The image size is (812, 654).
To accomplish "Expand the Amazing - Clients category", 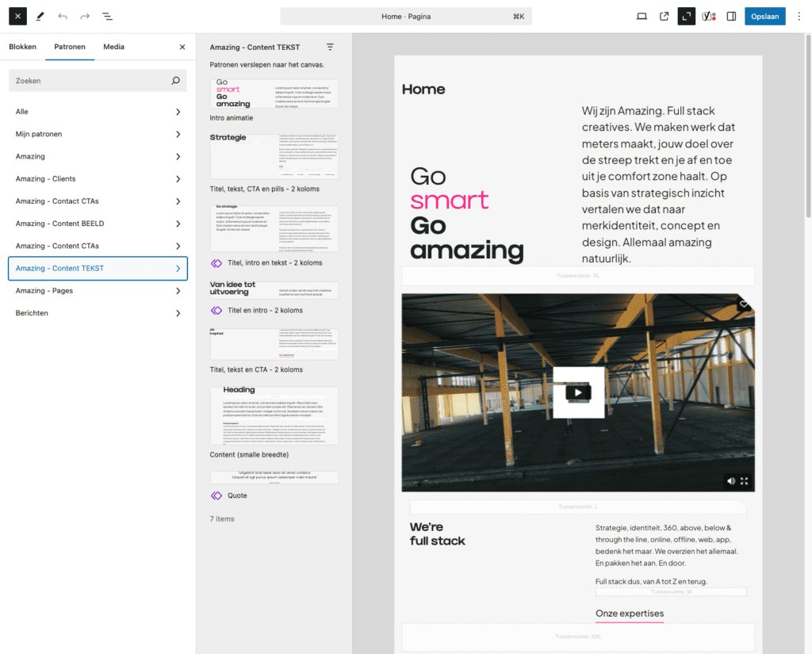I will pyautogui.click(x=98, y=178).
